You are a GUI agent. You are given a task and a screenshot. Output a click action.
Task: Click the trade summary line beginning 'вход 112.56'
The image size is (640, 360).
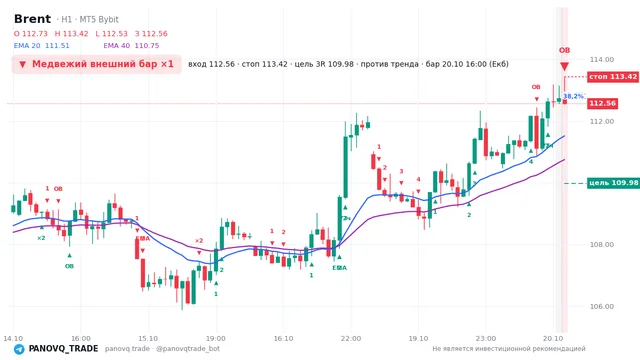click(x=348, y=64)
